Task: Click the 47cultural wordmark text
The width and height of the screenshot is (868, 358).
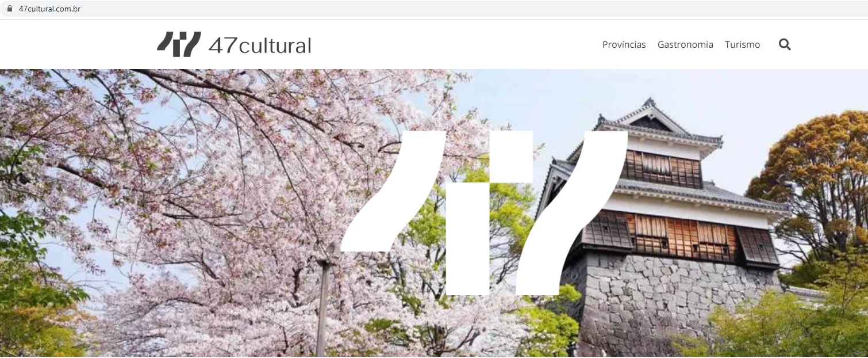Action: click(x=260, y=45)
